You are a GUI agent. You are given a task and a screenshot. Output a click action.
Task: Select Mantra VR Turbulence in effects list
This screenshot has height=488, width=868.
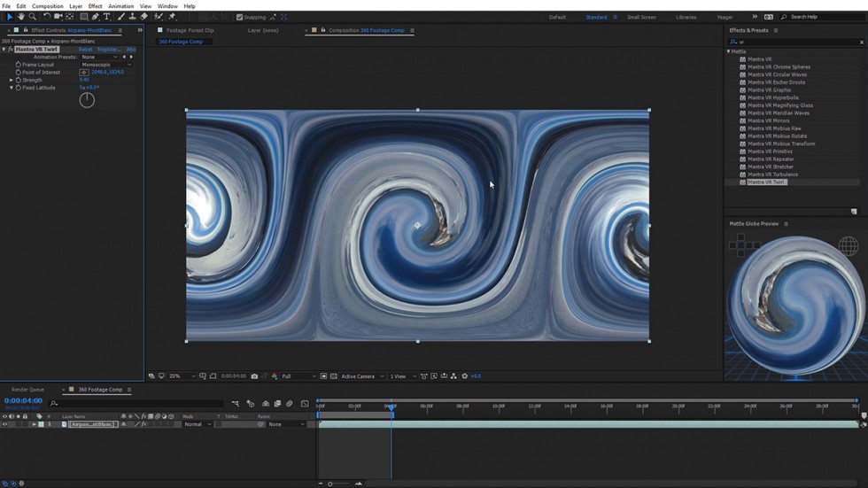pos(772,174)
